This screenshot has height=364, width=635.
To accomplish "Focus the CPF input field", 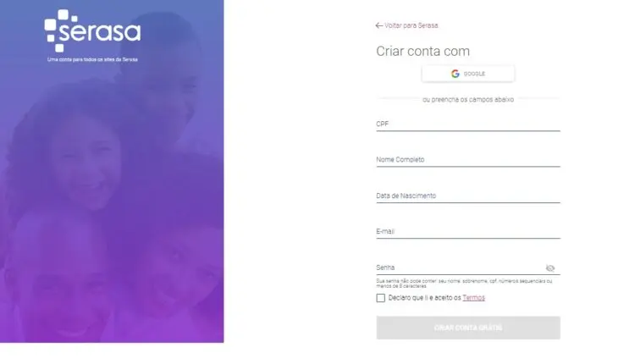I will point(467,124).
